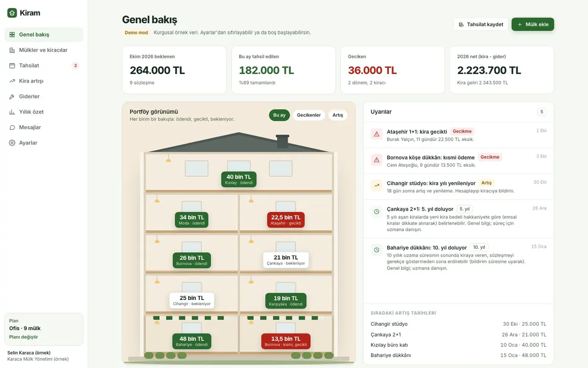588x368 pixels.
Task: Click the Kira artışı trend icon
Action: [x=12, y=81]
